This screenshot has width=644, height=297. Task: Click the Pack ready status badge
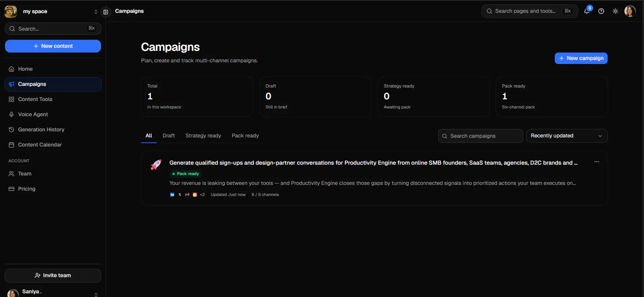click(186, 174)
